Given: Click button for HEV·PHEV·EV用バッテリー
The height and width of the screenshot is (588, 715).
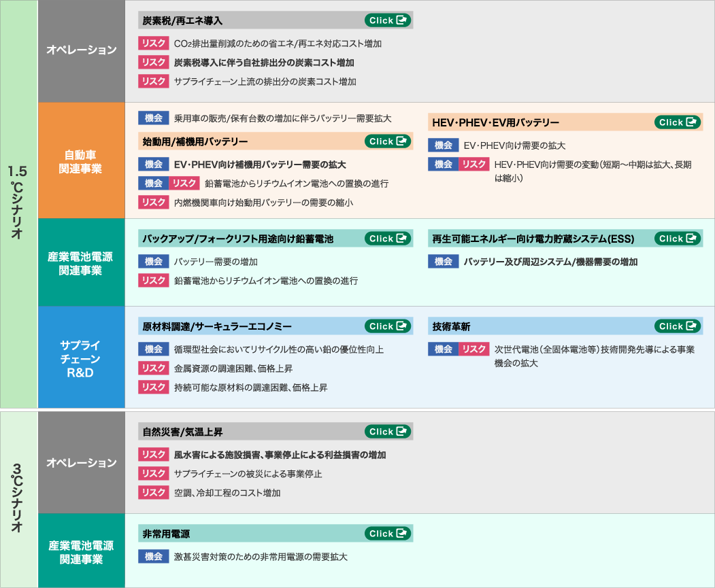Looking at the screenshot, I should point(677,122).
